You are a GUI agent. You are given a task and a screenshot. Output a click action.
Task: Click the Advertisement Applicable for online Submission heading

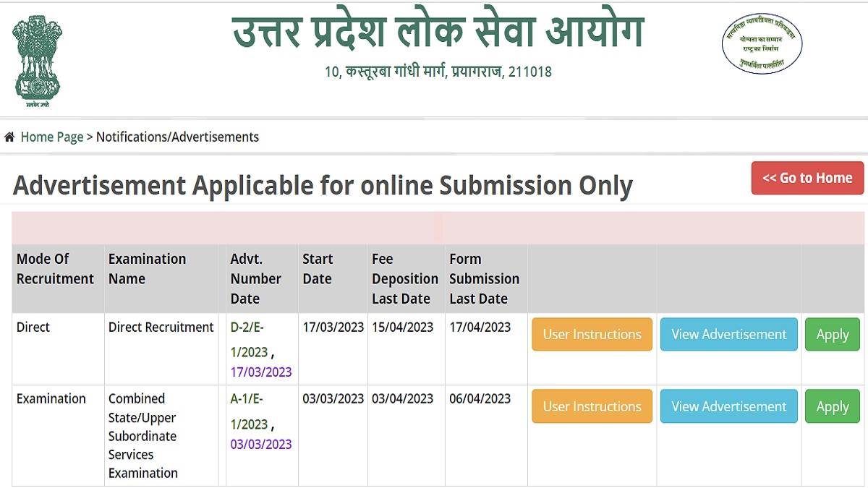point(323,186)
